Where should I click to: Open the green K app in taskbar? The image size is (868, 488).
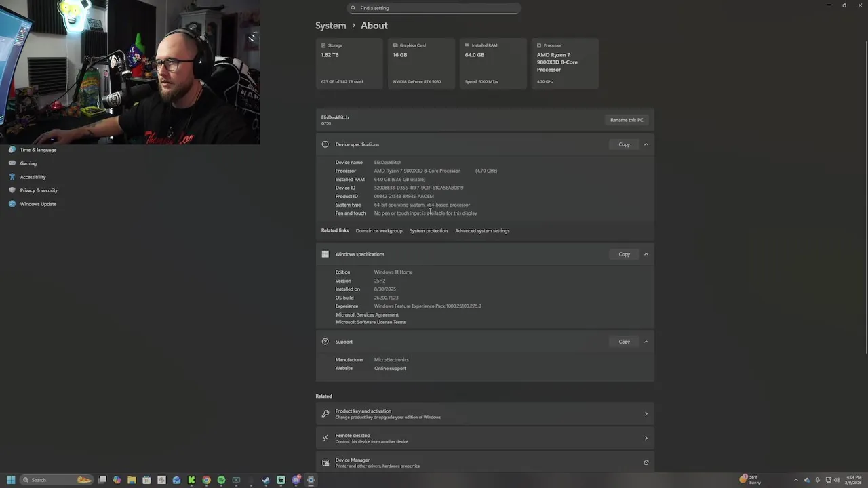[191, 480]
